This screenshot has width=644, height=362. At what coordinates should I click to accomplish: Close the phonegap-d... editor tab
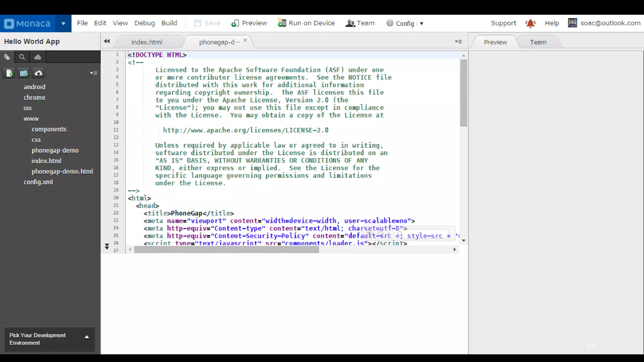[245, 40]
